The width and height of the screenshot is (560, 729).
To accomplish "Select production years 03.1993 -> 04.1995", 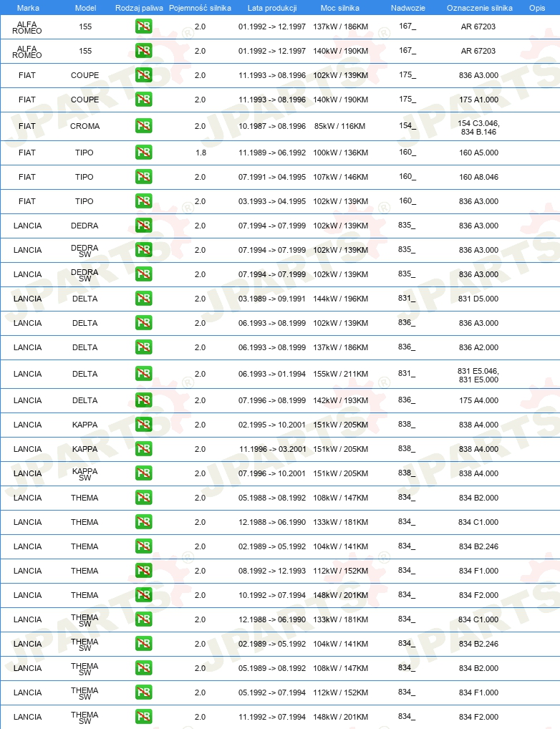I will click(272, 201).
